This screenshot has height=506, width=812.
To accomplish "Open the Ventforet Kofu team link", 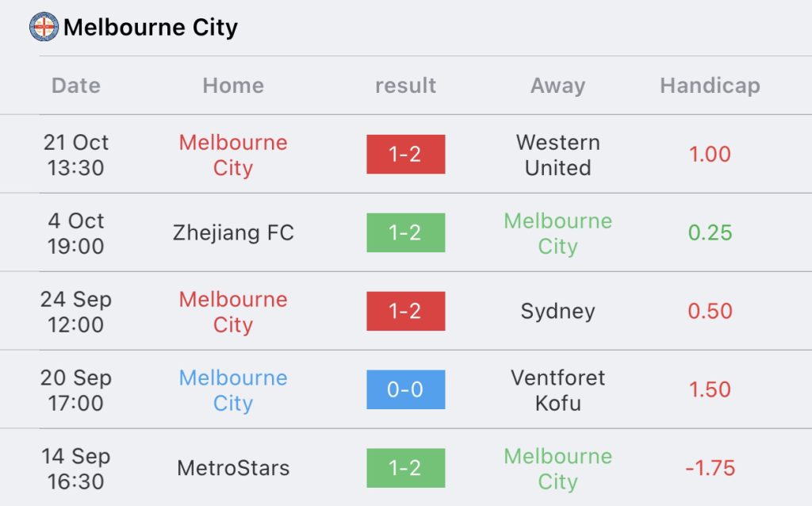I will [x=557, y=389].
